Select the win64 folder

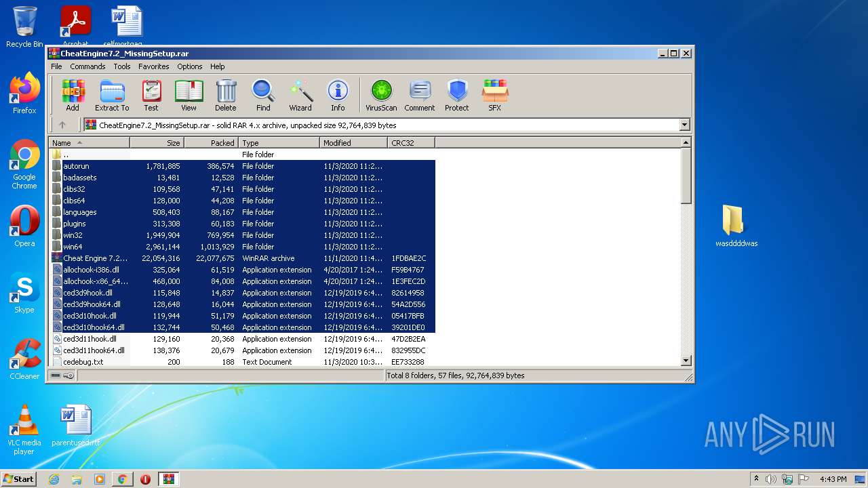242,247
